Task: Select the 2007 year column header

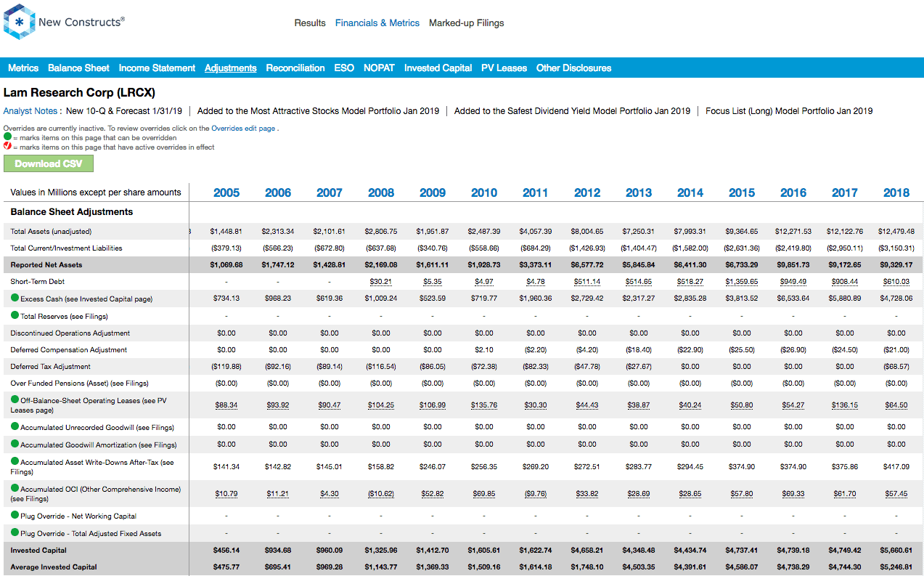Action: 330,192
